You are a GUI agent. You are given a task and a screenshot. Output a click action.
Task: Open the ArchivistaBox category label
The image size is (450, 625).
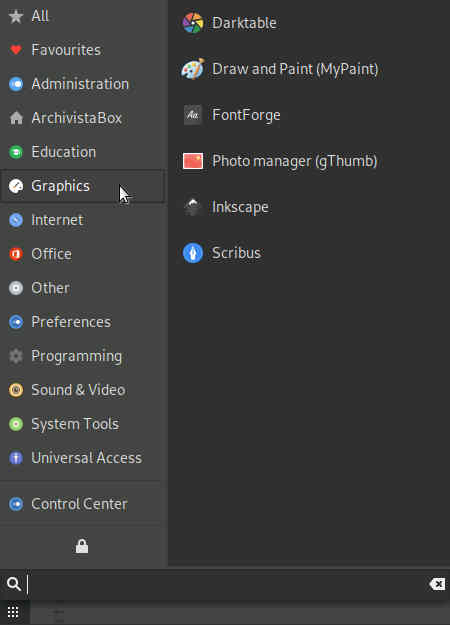click(x=77, y=118)
